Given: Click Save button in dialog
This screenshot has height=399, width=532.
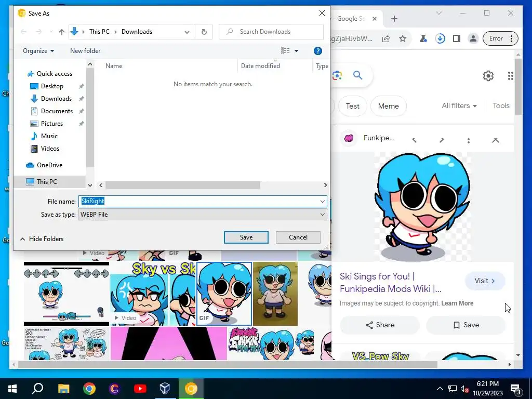Looking at the screenshot, I should tap(246, 237).
